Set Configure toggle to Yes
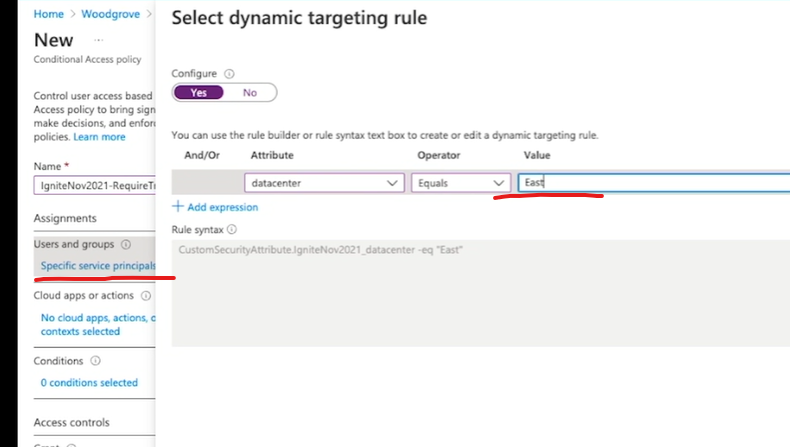Viewport: 790px width, 447px height. click(x=199, y=93)
